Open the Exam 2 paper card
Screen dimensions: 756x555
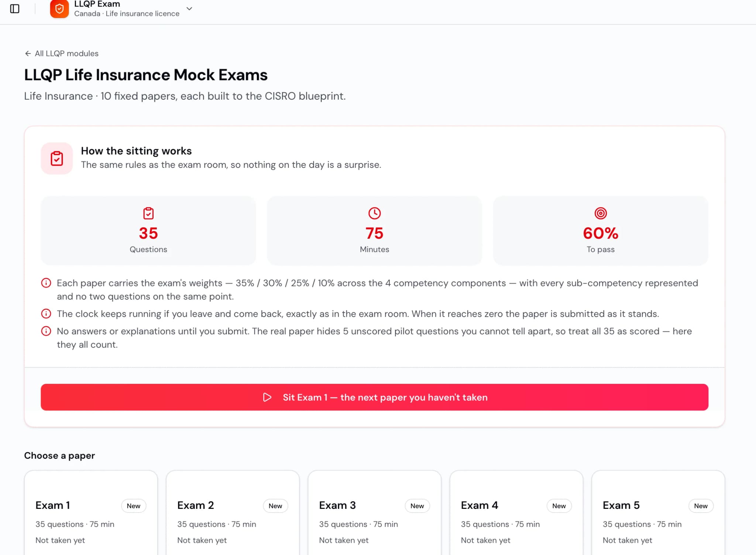pos(233,513)
